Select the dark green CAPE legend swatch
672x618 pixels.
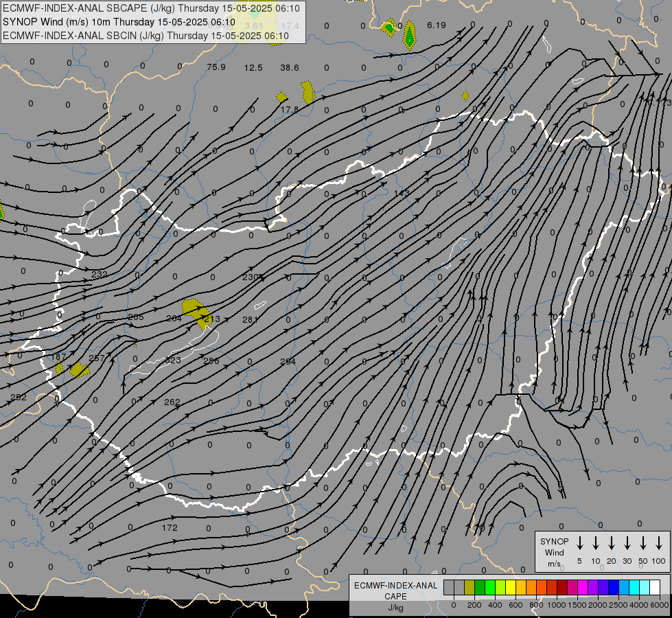[480, 587]
